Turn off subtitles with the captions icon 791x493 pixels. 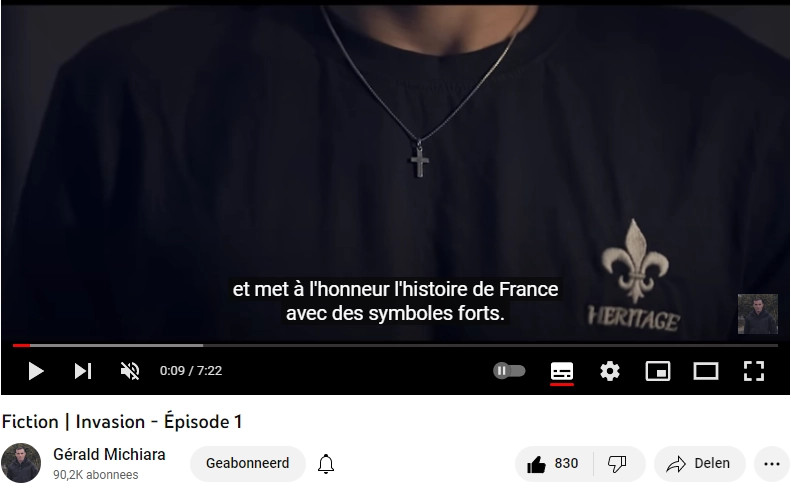pyautogui.click(x=561, y=371)
